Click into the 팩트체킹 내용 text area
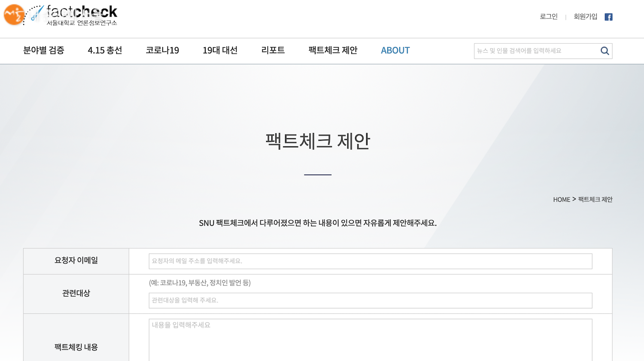This screenshot has width=644, height=361. click(x=370, y=340)
